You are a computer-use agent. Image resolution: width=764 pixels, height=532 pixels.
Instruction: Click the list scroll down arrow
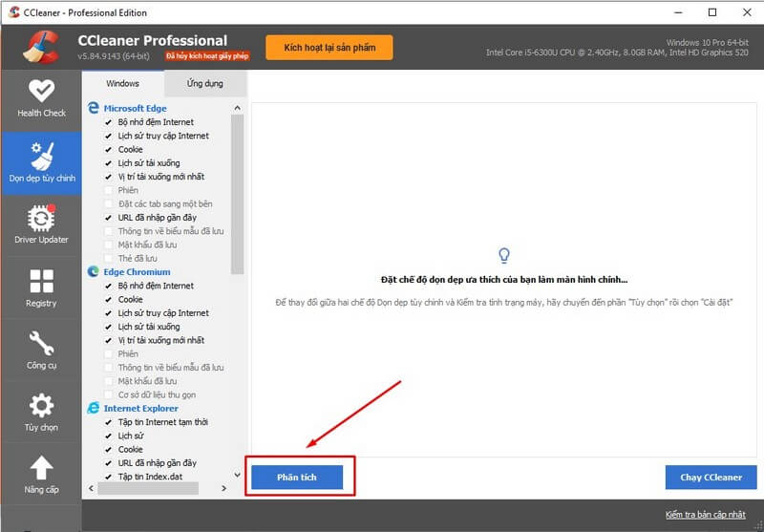point(238,474)
